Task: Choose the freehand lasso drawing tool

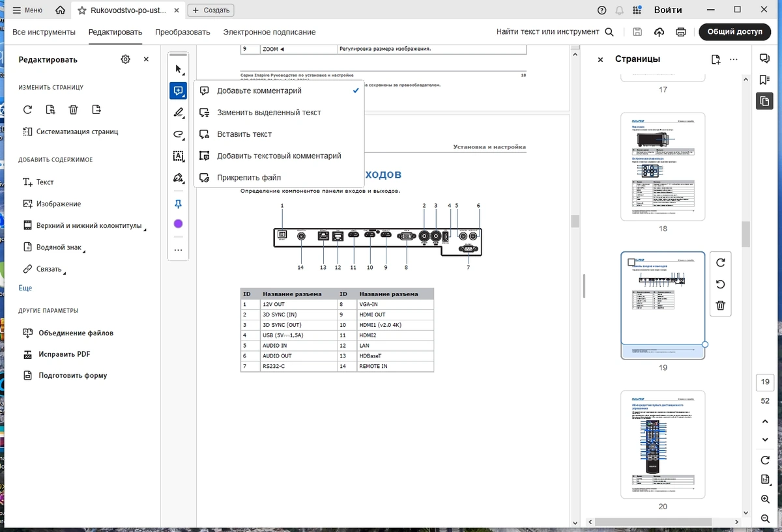Action: click(x=178, y=134)
